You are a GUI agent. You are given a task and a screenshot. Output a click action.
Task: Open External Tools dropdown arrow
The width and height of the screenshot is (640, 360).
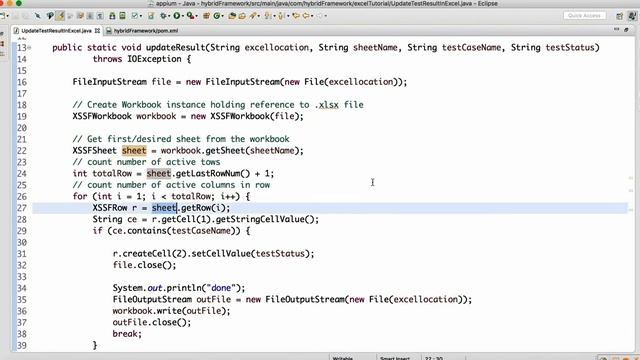point(196,16)
